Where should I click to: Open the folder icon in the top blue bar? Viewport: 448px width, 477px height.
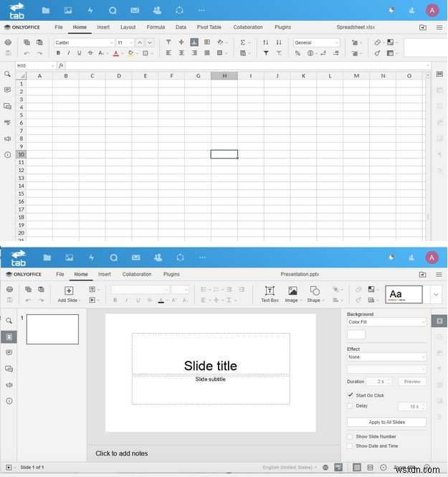point(46,10)
